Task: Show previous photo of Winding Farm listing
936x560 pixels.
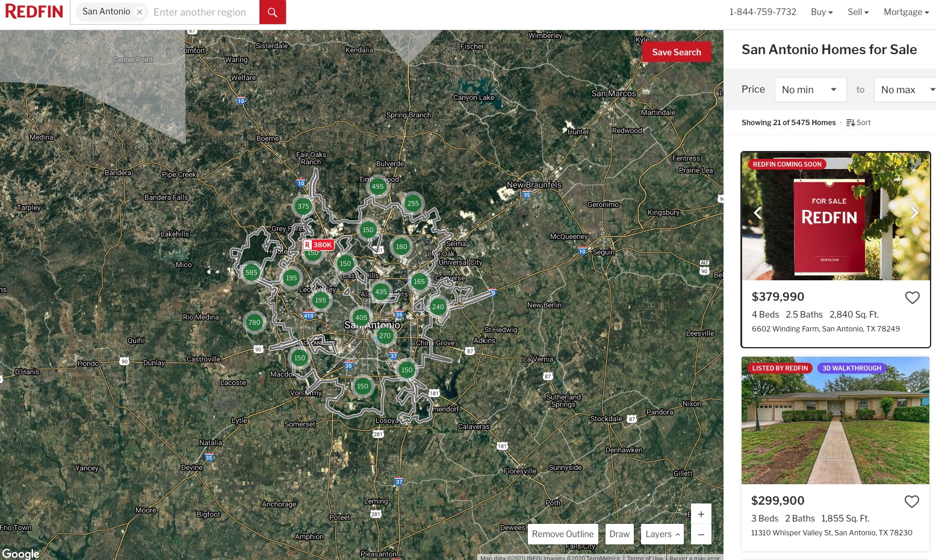Action: pos(758,213)
